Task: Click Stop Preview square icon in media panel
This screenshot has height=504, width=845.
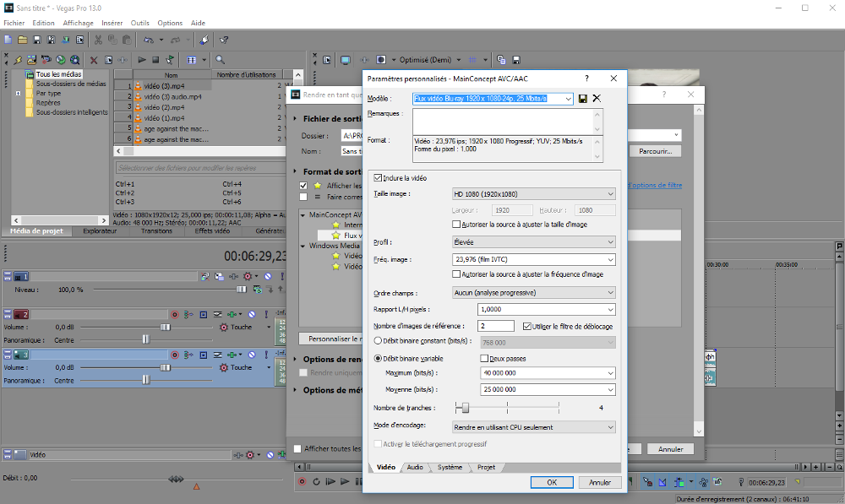Action: [155, 60]
